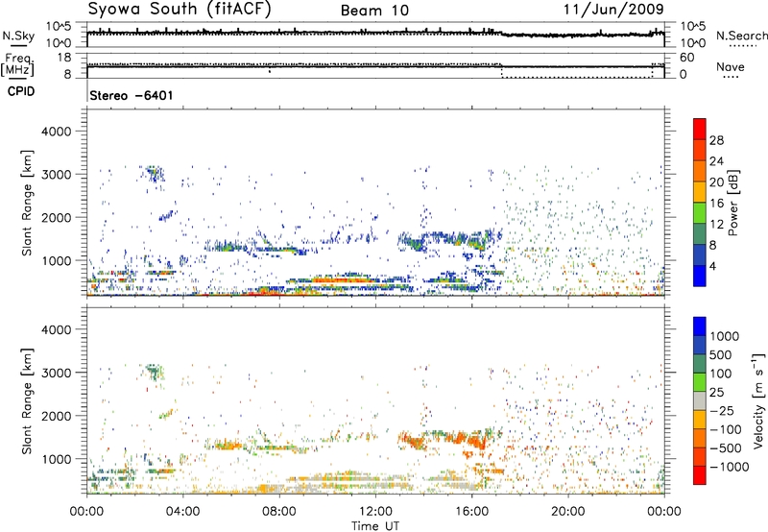
Task: Click the '1000' tick label on the velocity colorbar
Action: click(725, 336)
